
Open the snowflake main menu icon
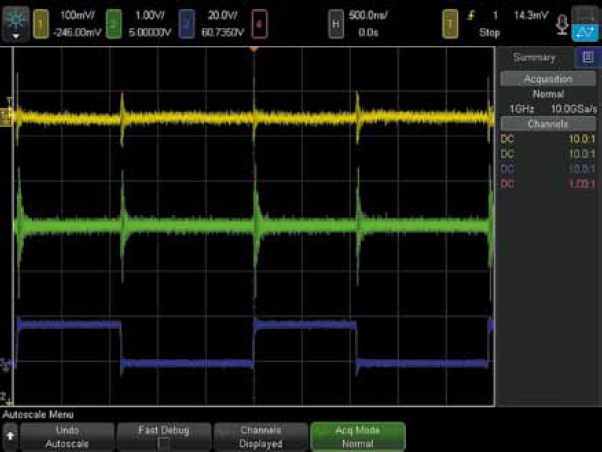[x=16, y=23]
